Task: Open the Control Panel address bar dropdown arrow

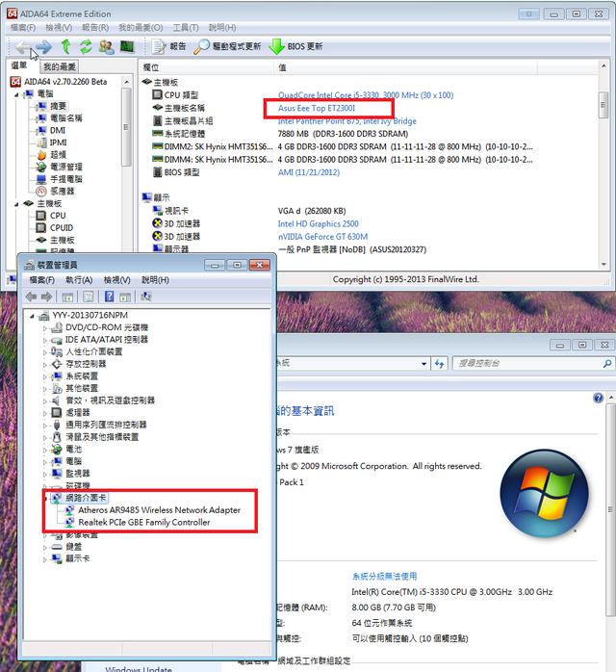Action: tap(423, 363)
